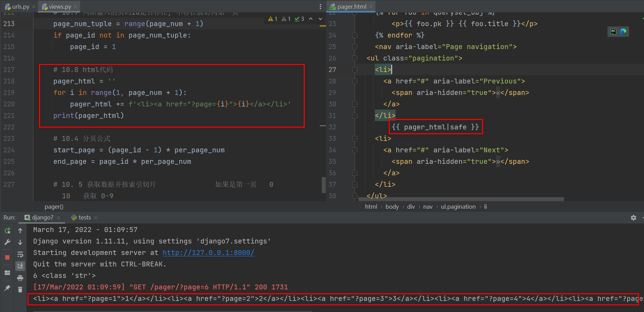Place cursor on print(pager_html) line
This screenshot has width=644, height=312.
(88, 115)
